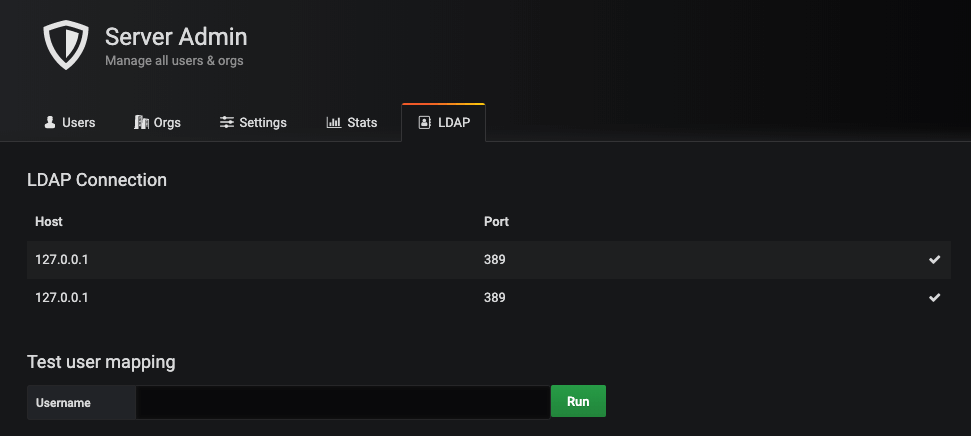Click the Port column header
Screen dimensions: 971x436
496,221
